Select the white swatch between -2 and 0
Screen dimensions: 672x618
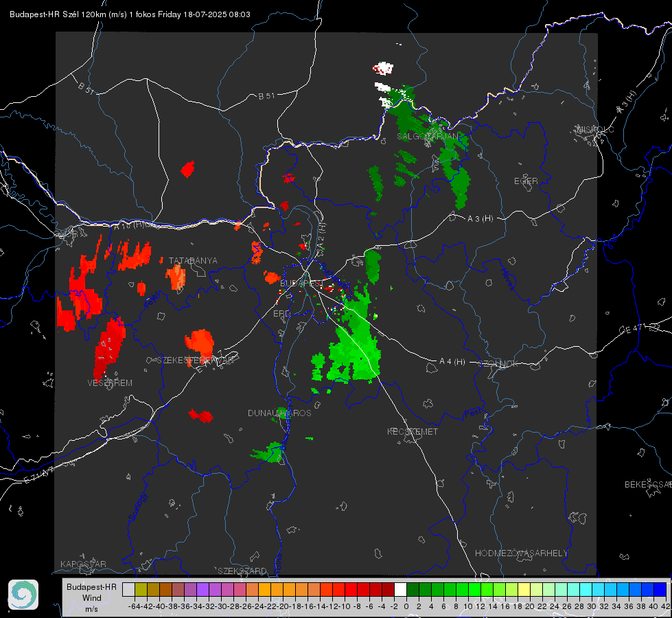pos(400,589)
